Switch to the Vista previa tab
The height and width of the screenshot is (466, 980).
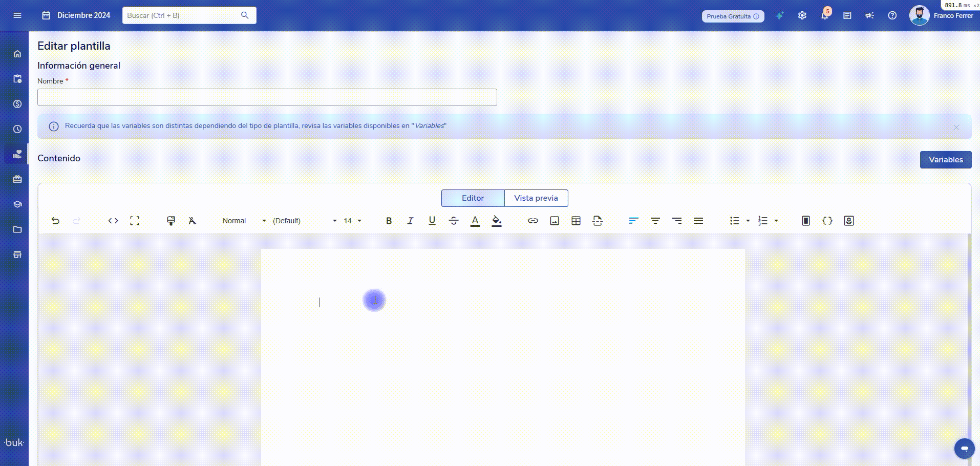(x=536, y=198)
